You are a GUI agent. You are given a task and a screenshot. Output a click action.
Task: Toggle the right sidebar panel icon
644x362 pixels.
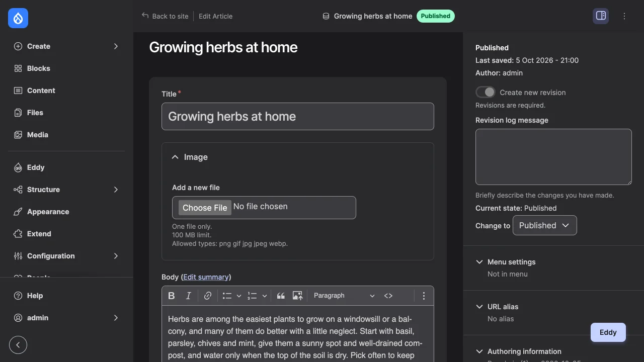(x=601, y=16)
